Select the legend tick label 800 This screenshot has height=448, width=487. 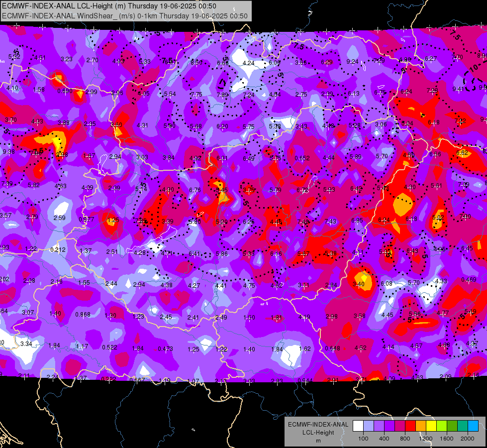coord(405,439)
